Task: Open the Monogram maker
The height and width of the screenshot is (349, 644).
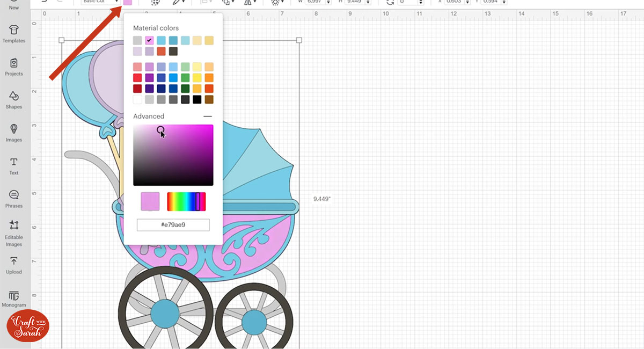Action: tap(14, 299)
